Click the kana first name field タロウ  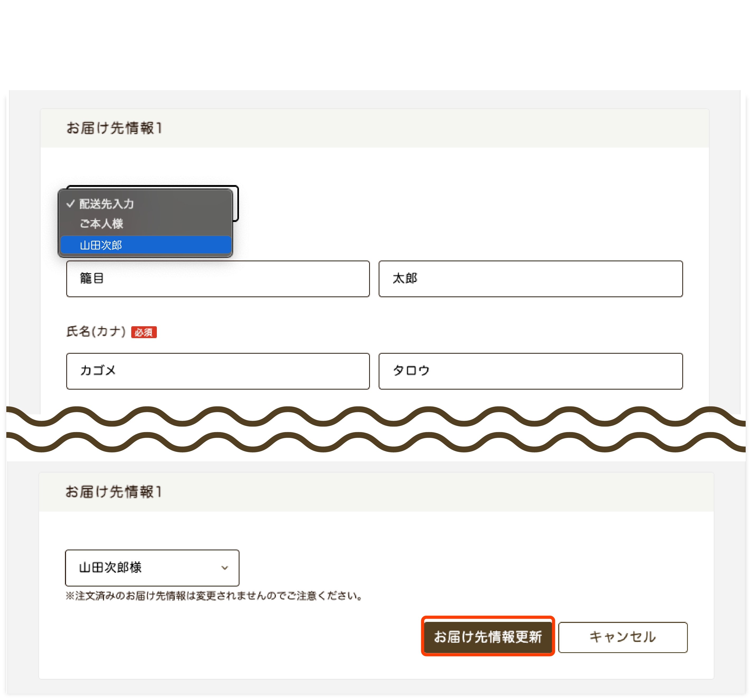coord(531,371)
